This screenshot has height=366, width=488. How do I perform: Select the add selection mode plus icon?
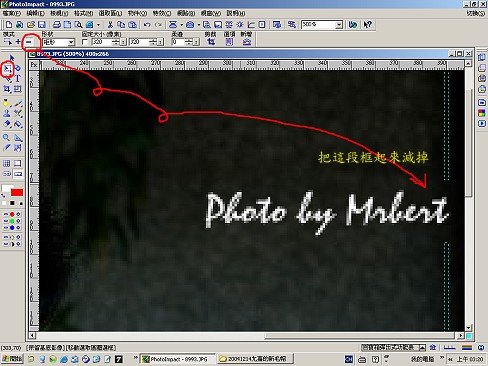(18, 42)
